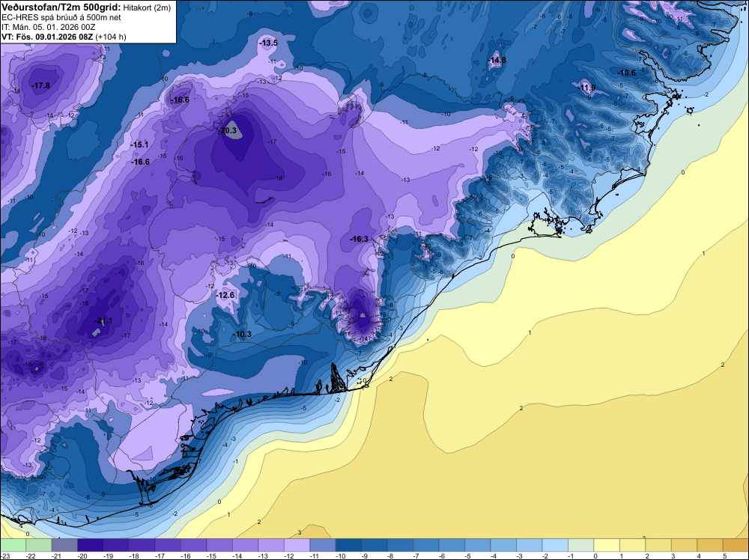Click the -16 violet legend swatch
This screenshot has width=749, height=560.
click(x=193, y=545)
